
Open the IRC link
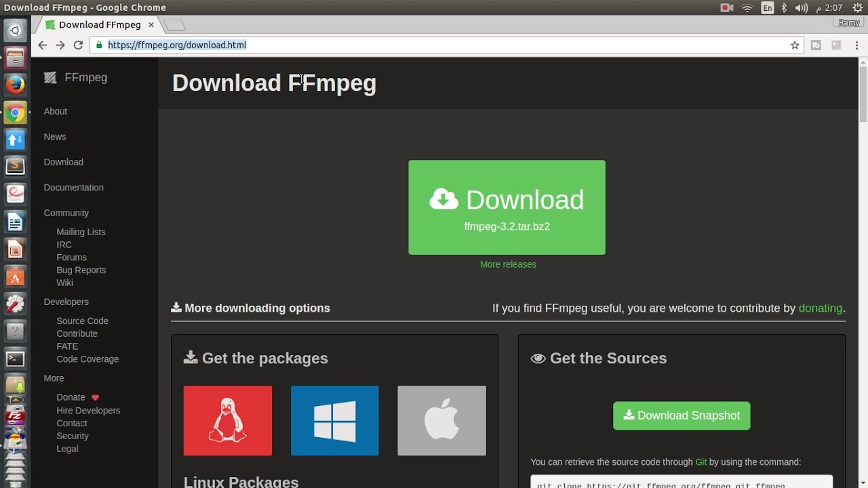point(64,245)
